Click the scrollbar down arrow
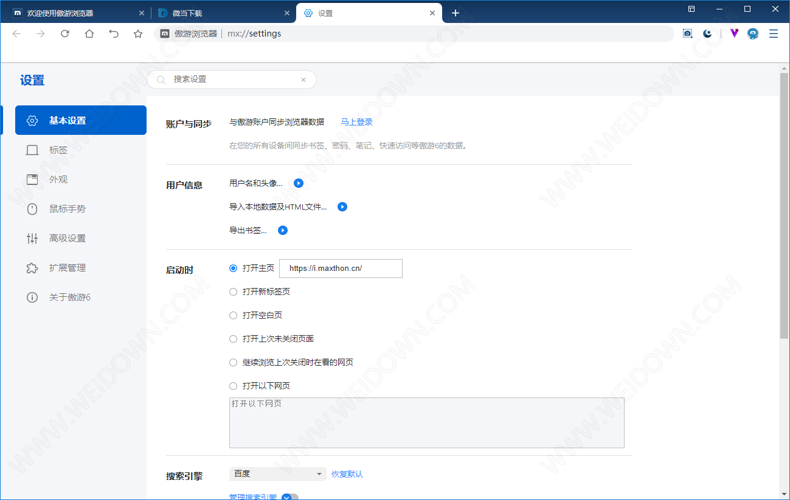 coord(784,494)
